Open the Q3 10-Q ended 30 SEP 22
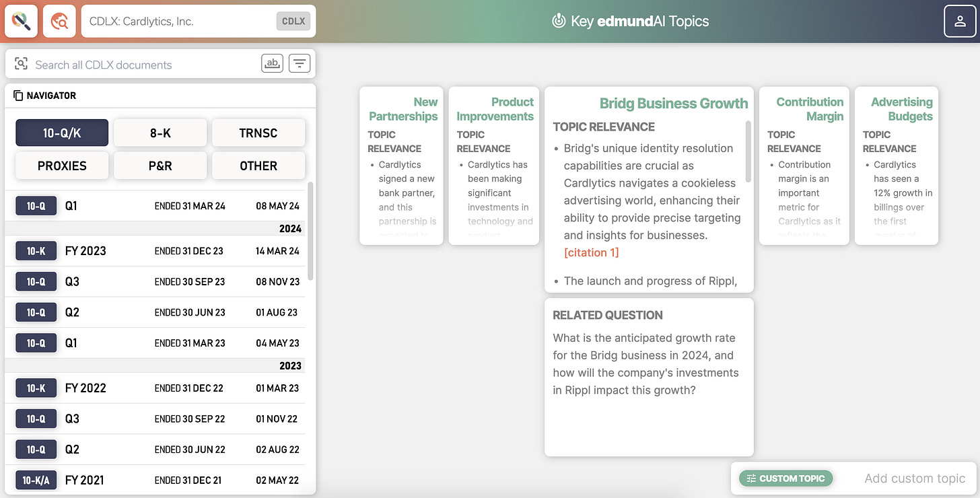This screenshot has height=498, width=980. click(x=155, y=419)
